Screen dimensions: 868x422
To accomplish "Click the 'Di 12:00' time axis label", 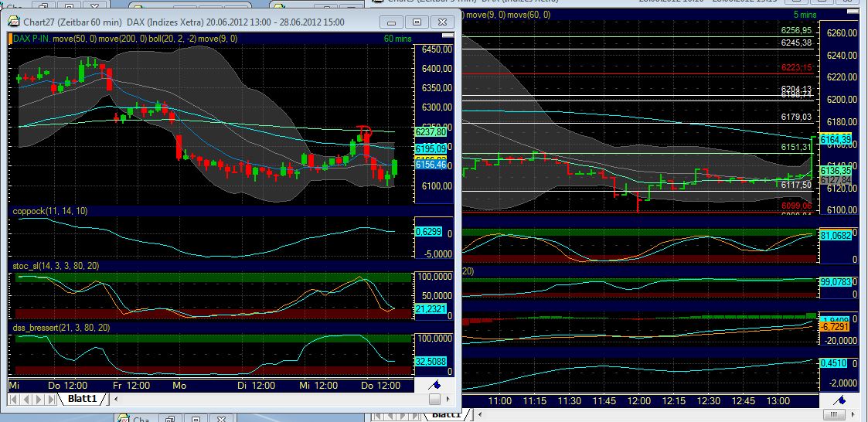I will pos(257,385).
